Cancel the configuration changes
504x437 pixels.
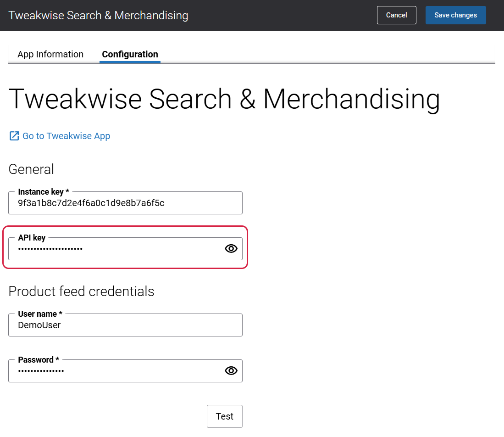click(x=396, y=15)
